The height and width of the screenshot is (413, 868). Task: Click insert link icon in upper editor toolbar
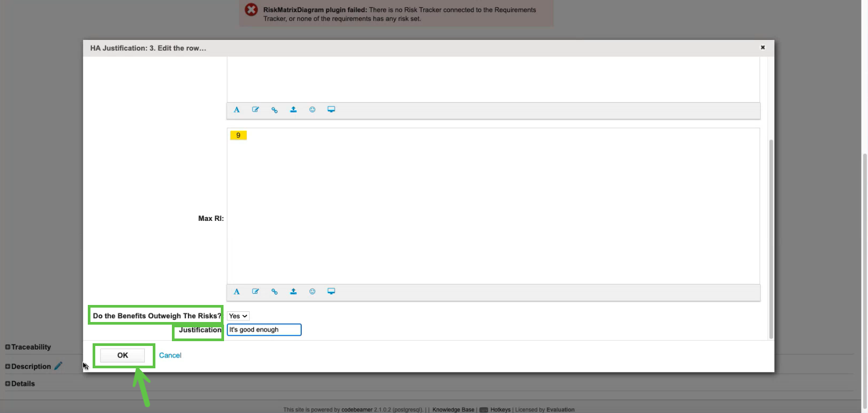point(275,110)
